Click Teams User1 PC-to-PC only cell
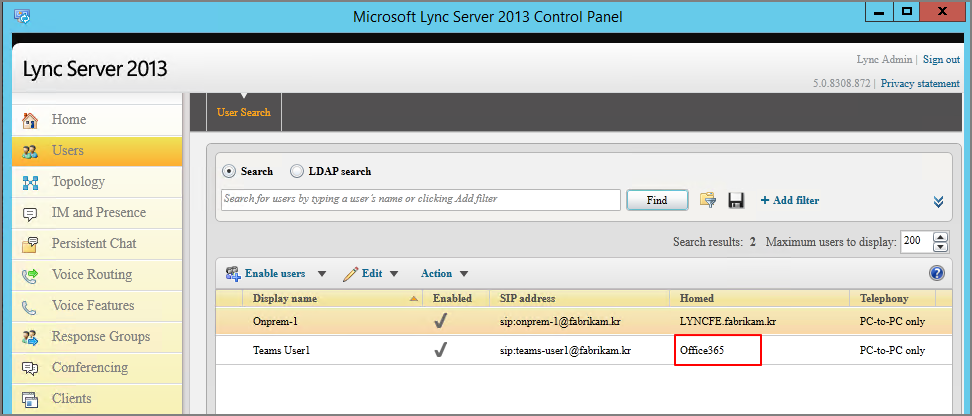Screen dimensions: 972x416 (x=892, y=351)
